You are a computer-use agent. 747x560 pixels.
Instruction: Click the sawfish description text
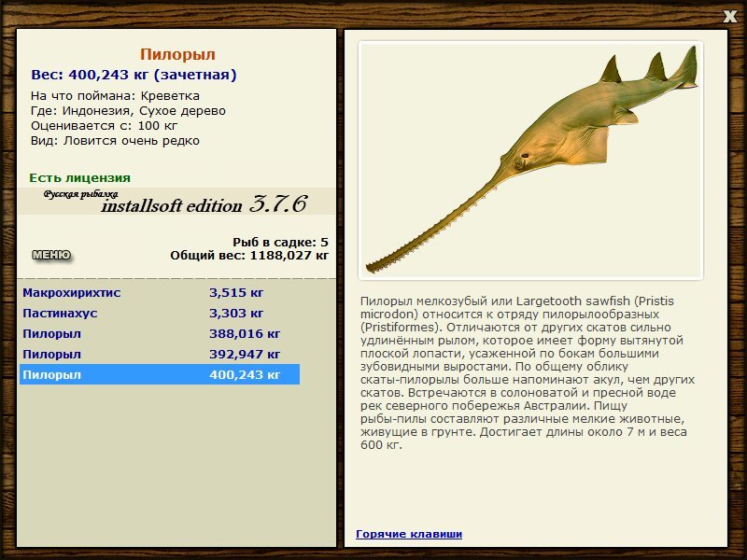coord(528,372)
